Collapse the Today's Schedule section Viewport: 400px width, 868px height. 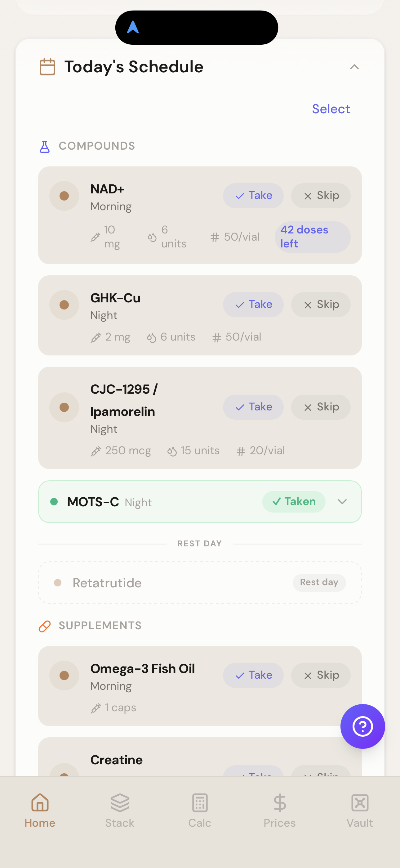point(354,67)
